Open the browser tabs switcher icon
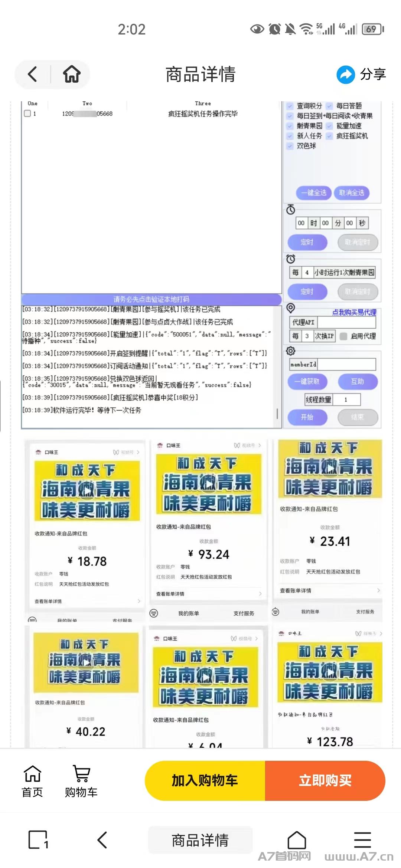Image resolution: width=401 pixels, height=868 pixels. click(x=38, y=840)
